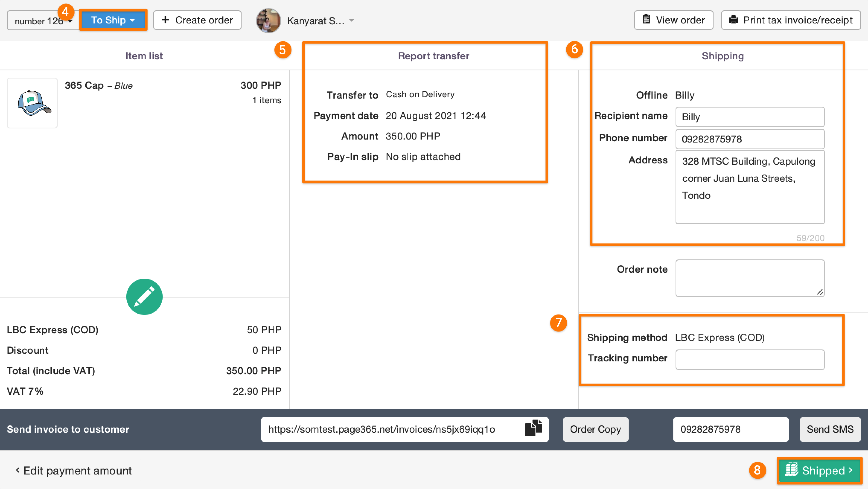Click the invoice URL text field
Image resolution: width=868 pixels, height=489 pixels.
click(391, 429)
